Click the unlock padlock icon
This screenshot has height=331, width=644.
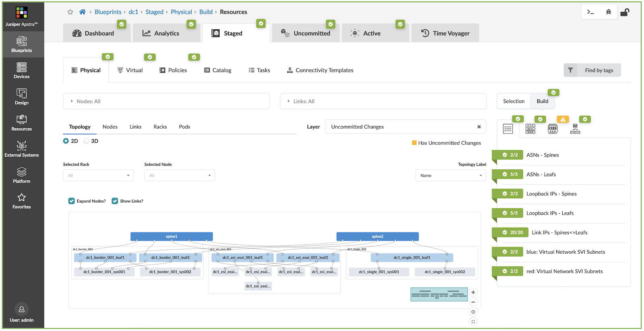point(625,12)
